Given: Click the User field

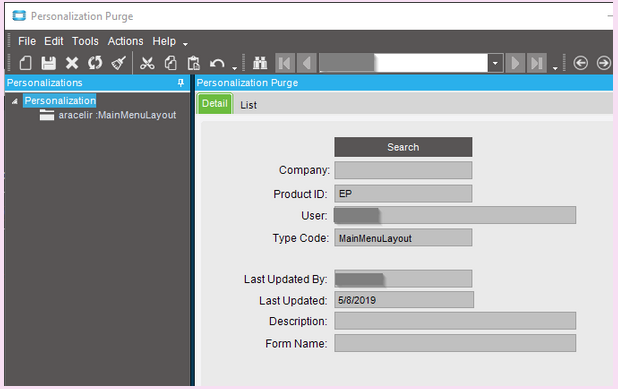Looking at the screenshot, I should click(455, 215).
